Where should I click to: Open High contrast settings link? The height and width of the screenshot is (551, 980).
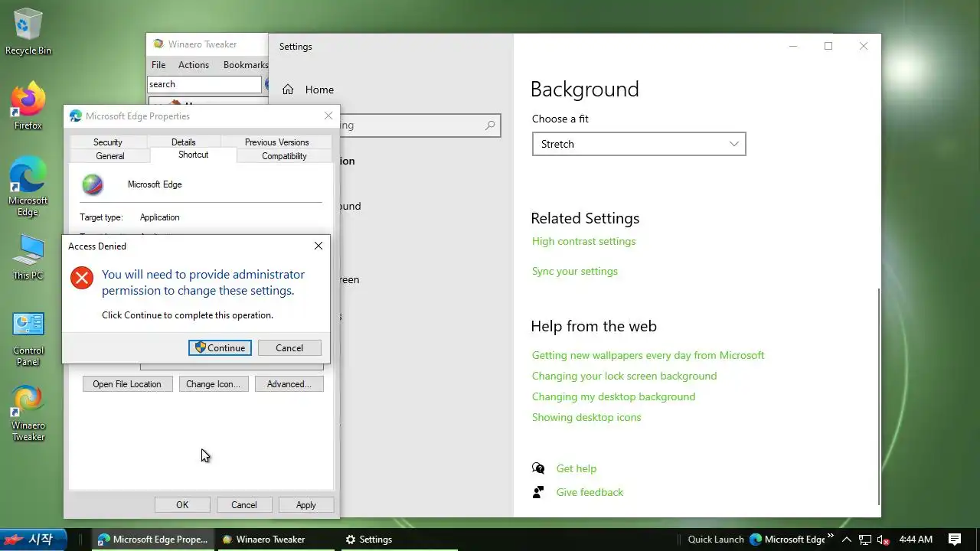[x=584, y=241]
